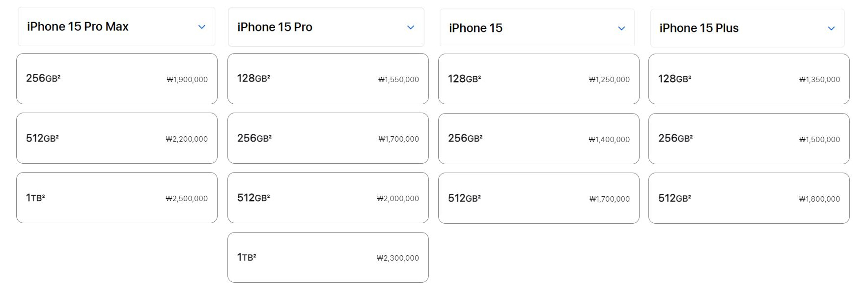Pick 256GB iPhone 15 Plus for ₩1,500,000

[749, 139]
